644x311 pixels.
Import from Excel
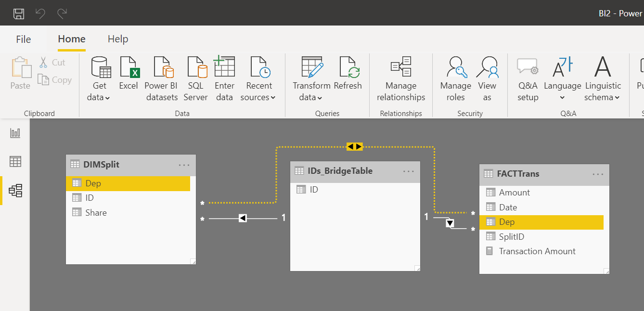coord(129,73)
